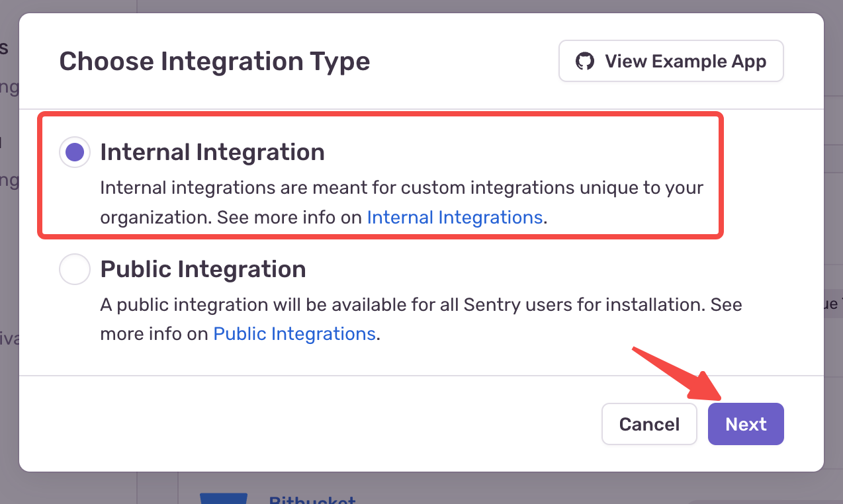Click the "Internal Integration" option heading
Screen dimensions: 843x504
212,152
